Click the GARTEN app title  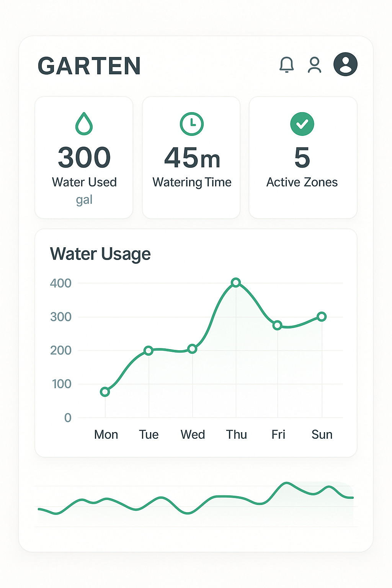(89, 66)
